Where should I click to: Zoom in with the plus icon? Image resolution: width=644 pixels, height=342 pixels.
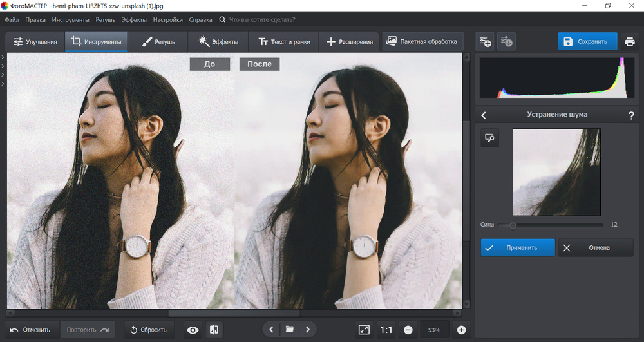(461, 330)
